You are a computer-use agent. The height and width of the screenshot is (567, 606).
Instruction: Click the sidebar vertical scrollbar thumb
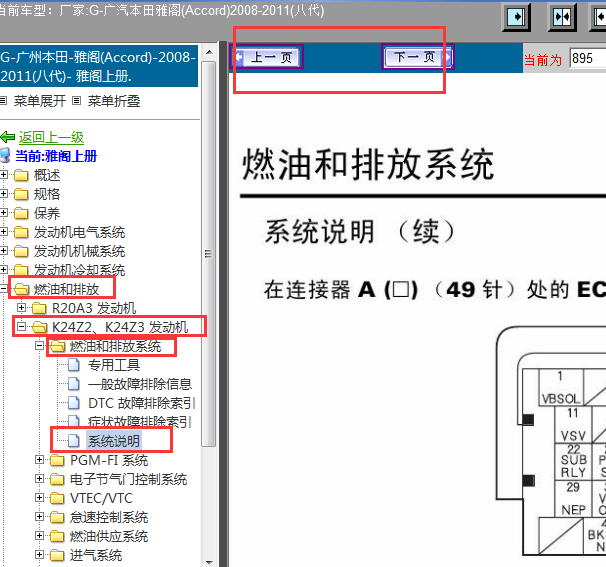(x=209, y=254)
